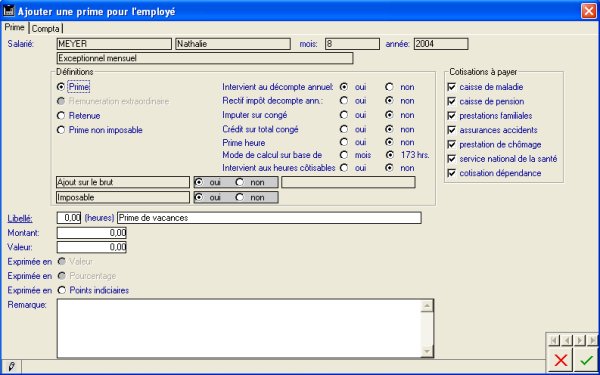600x375 pixels.
Task: Set Crédit sur total congé to oui
Action: pyautogui.click(x=344, y=129)
